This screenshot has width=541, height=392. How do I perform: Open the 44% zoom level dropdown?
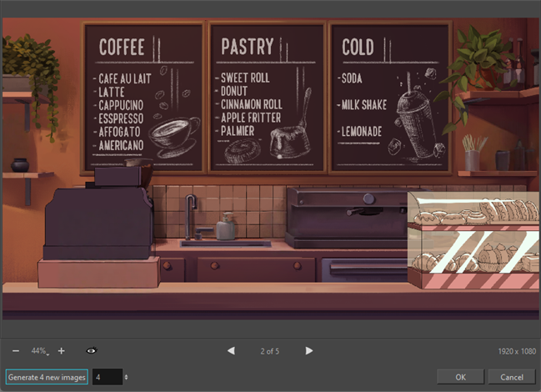[x=40, y=351]
